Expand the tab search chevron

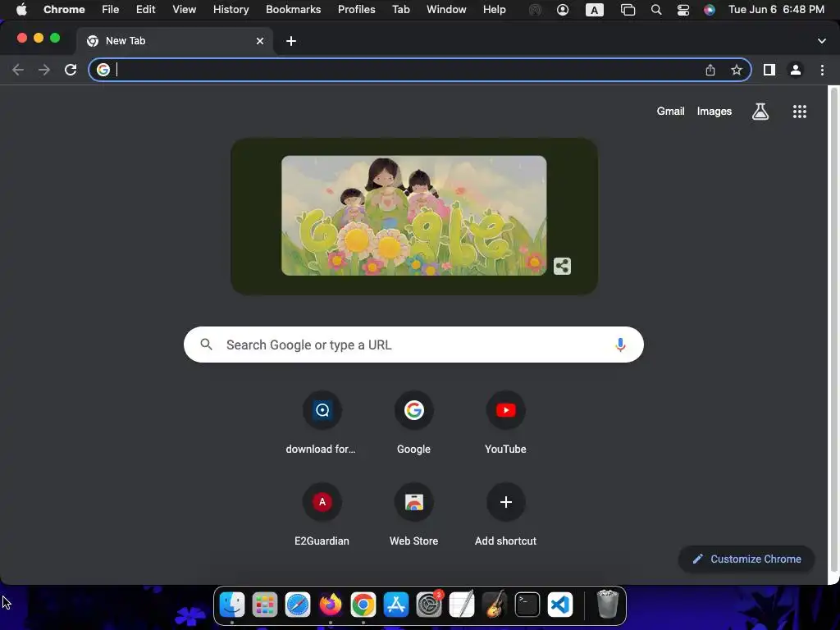point(822,41)
